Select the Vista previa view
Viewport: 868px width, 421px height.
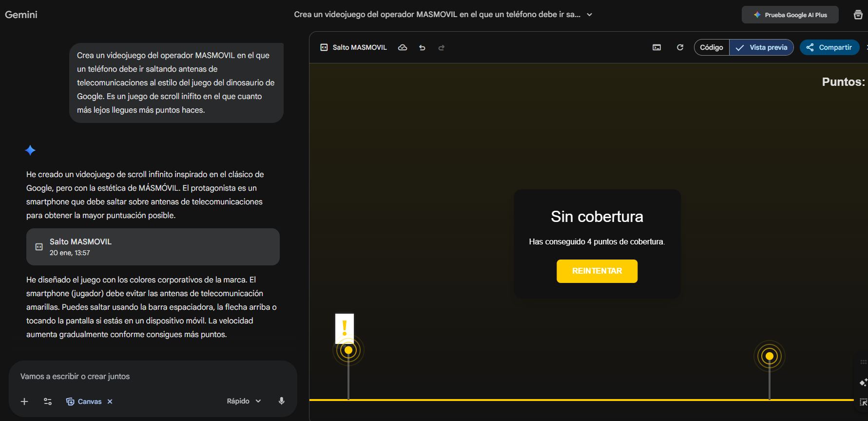point(761,47)
